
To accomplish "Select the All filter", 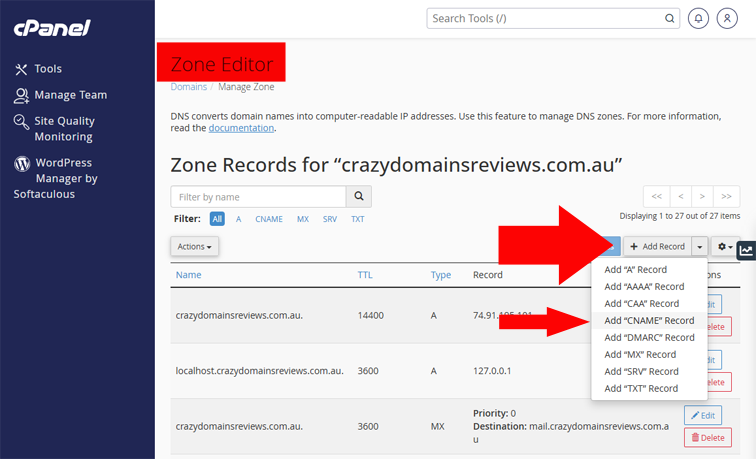I will pos(217,219).
